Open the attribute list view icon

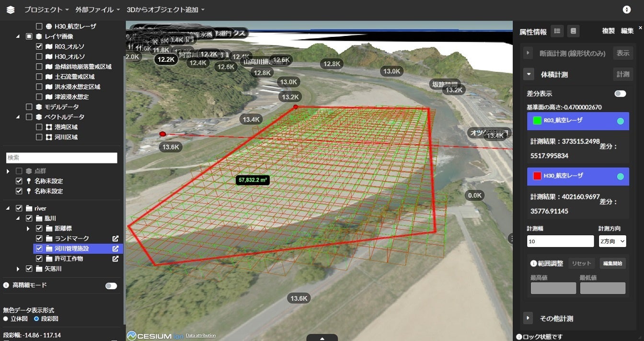click(557, 31)
